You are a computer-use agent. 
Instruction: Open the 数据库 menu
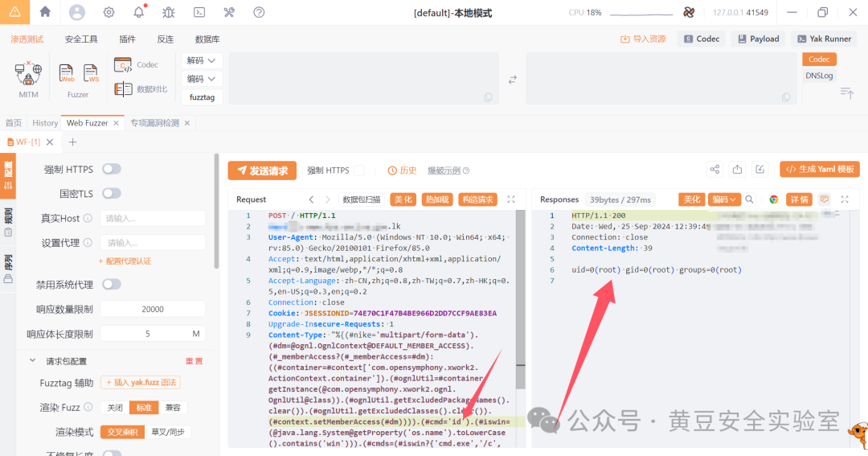[207, 39]
